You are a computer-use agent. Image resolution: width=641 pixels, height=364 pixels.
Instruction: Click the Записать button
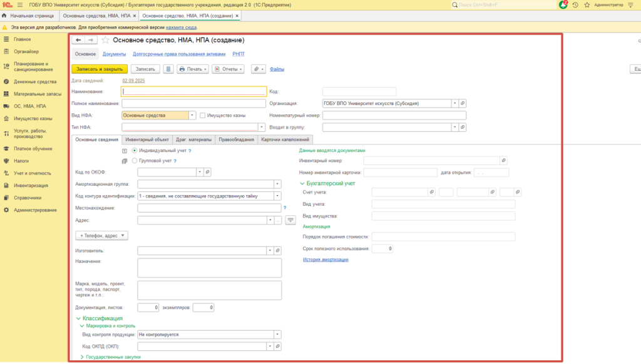145,69
